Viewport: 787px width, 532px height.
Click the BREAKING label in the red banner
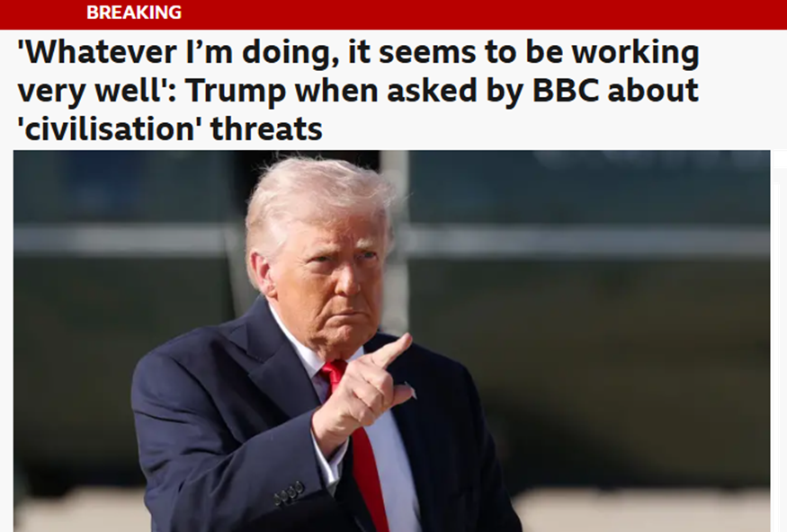coord(134,12)
